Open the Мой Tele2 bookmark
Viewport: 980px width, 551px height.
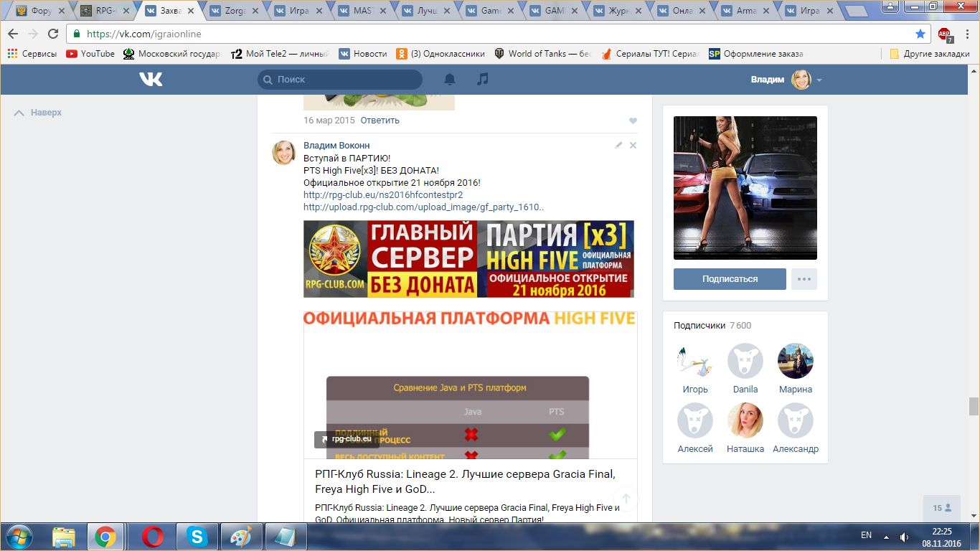tap(281, 54)
